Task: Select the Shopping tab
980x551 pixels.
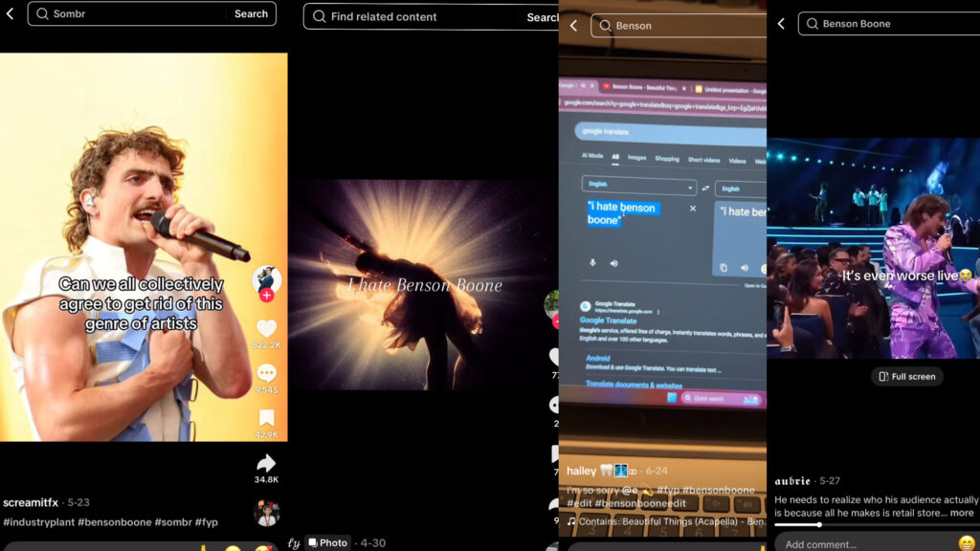Action: click(667, 159)
